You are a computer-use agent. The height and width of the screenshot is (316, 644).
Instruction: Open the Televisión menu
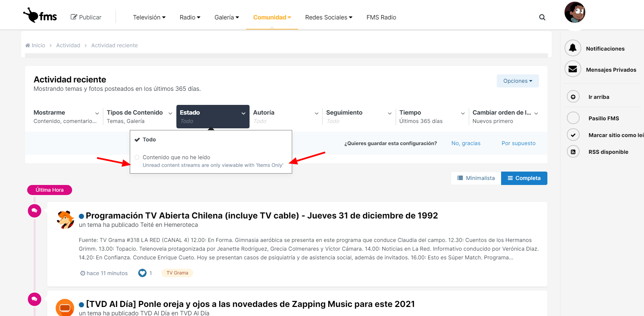point(149,17)
